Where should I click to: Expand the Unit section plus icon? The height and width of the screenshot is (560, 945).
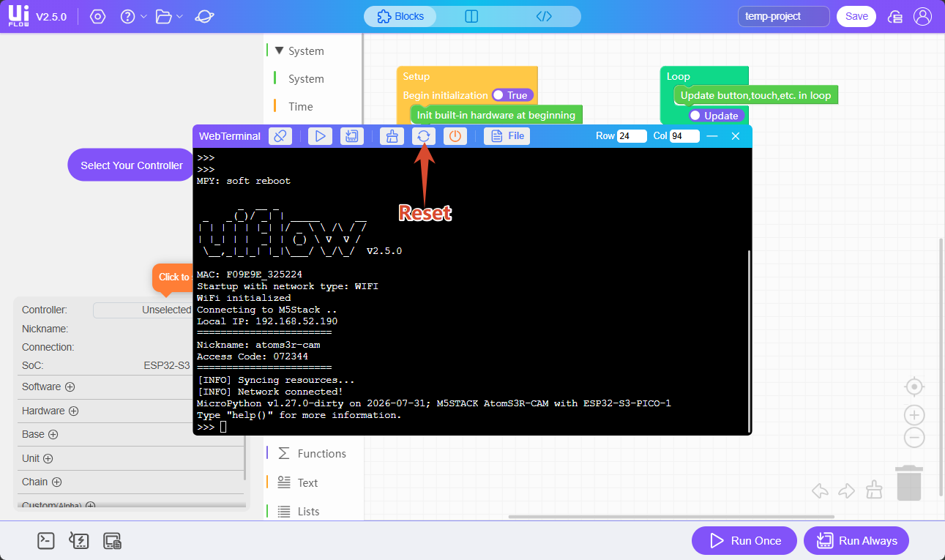point(48,458)
